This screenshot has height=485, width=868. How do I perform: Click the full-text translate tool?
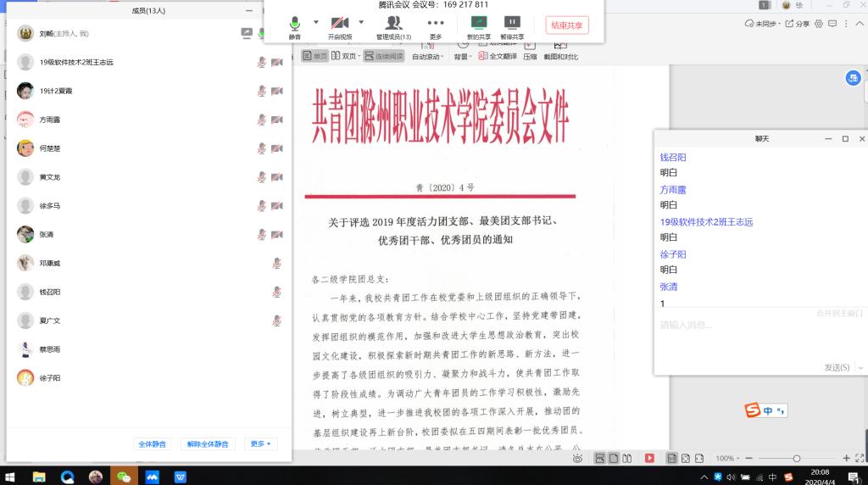pyautogui.click(x=498, y=56)
